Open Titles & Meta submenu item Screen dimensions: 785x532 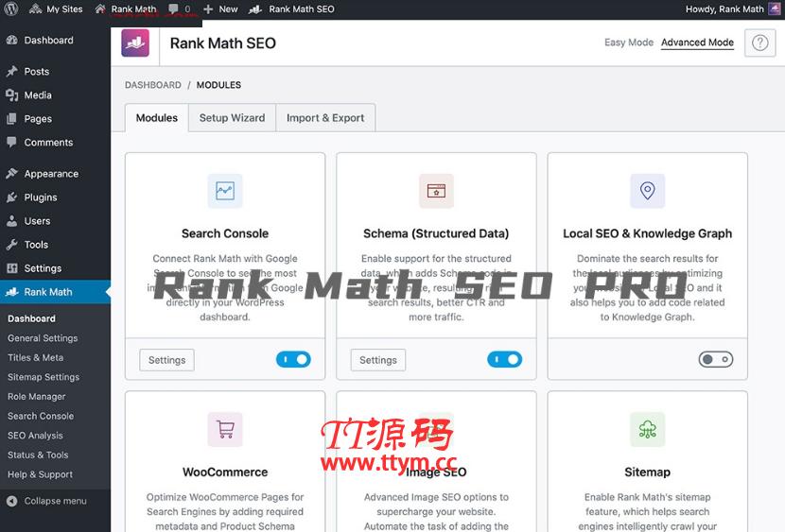pyautogui.click(x=36, y=357)
